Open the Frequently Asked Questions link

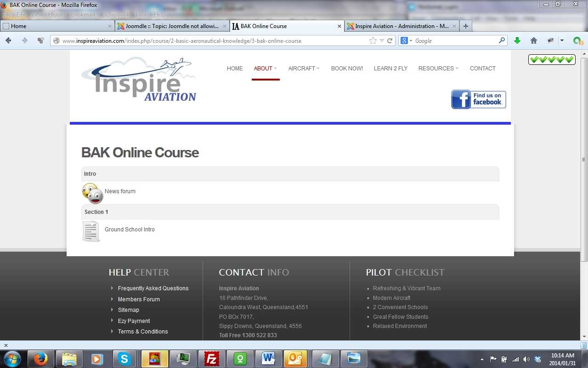[153, 288]
